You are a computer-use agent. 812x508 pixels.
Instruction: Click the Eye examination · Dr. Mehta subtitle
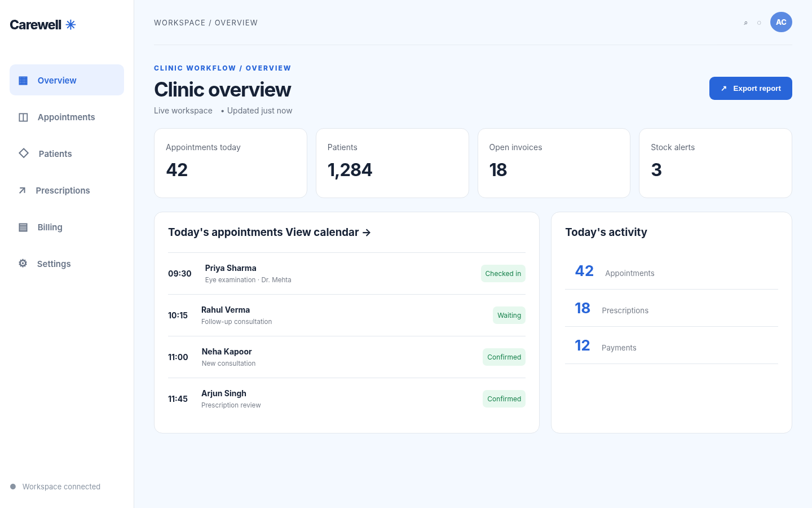tap(248, 280)
